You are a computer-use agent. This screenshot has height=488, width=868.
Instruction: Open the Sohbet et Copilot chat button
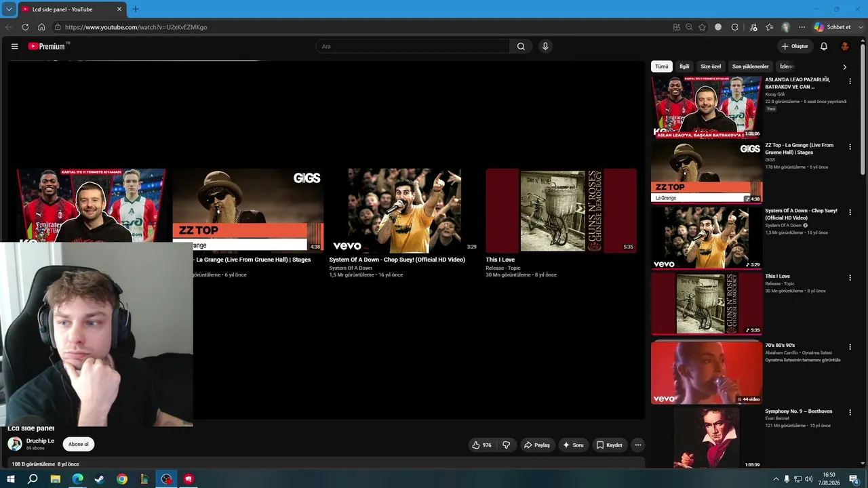click(x=832, y=27)
